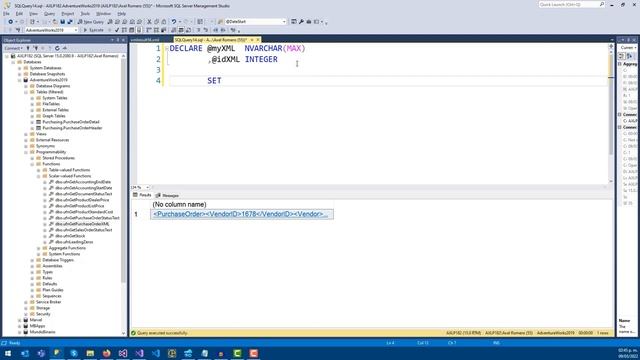Screen dimensions: 640x360
Task: Expand the System Databases folder
Action: click(20, 68)
